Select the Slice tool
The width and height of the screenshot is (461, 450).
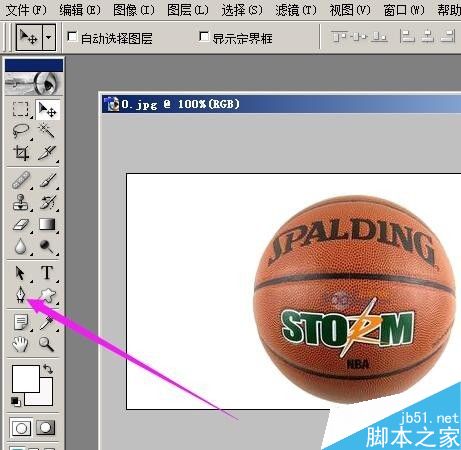click(x=47, y=153)
